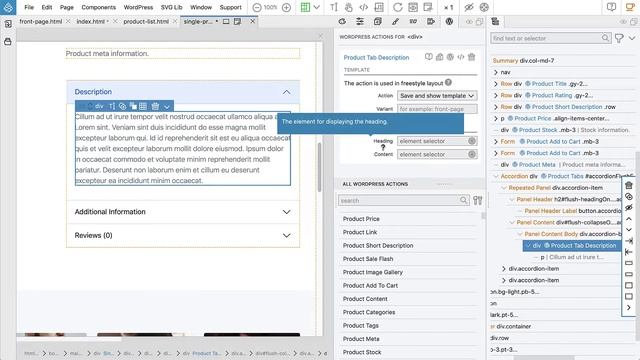This screenshot has height=360, width=640.
Task: Click the zoom out minus icon
Action: click(257, 7)
